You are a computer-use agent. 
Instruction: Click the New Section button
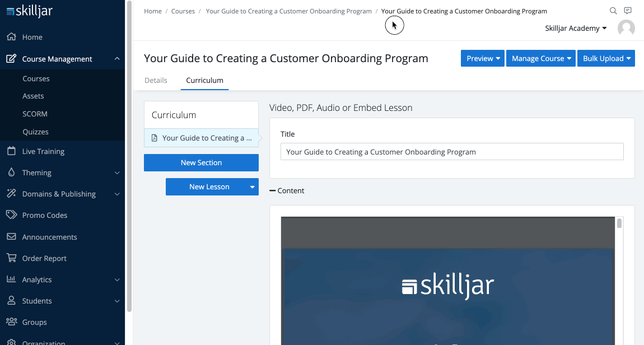(201, 162)
